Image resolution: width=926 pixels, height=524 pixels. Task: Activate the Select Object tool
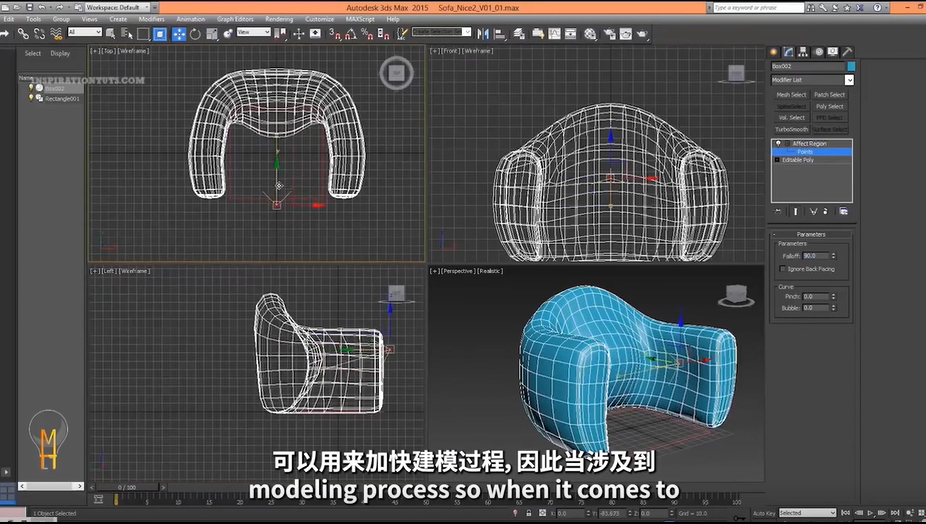pyautogui.click(x=110, y=34)
